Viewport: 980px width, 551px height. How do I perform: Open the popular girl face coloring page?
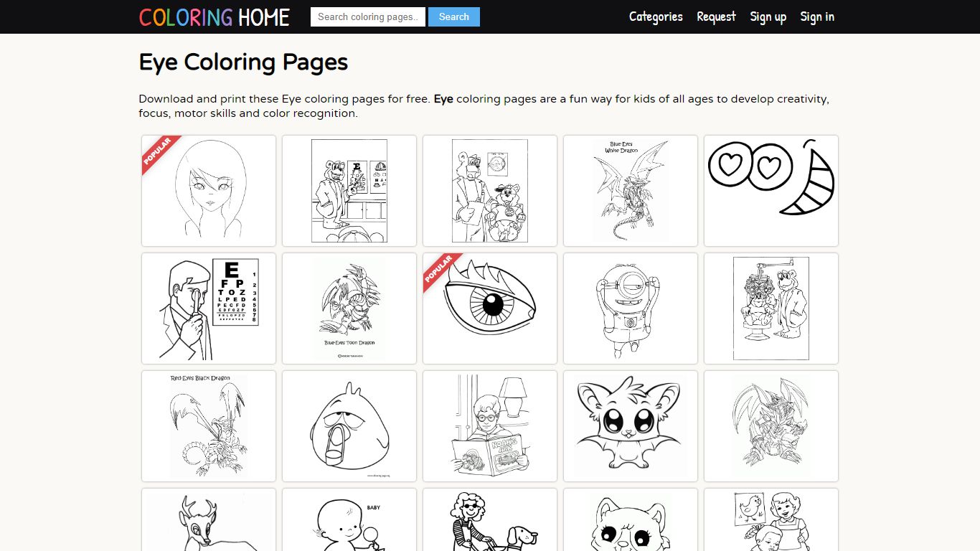209,191
